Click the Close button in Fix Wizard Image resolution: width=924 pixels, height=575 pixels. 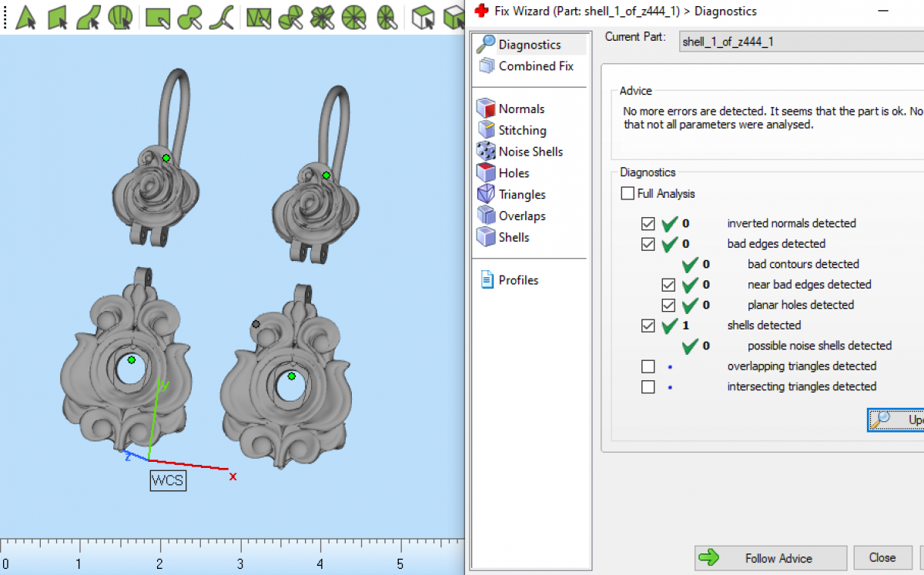[882, 558]
